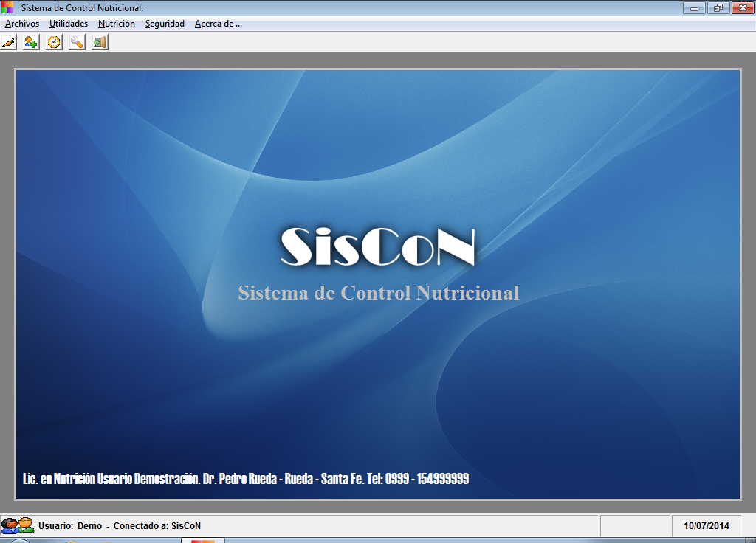Click the users icon in the status bar
Viewport: 756px width, 543px height.
tap(16, 525)
